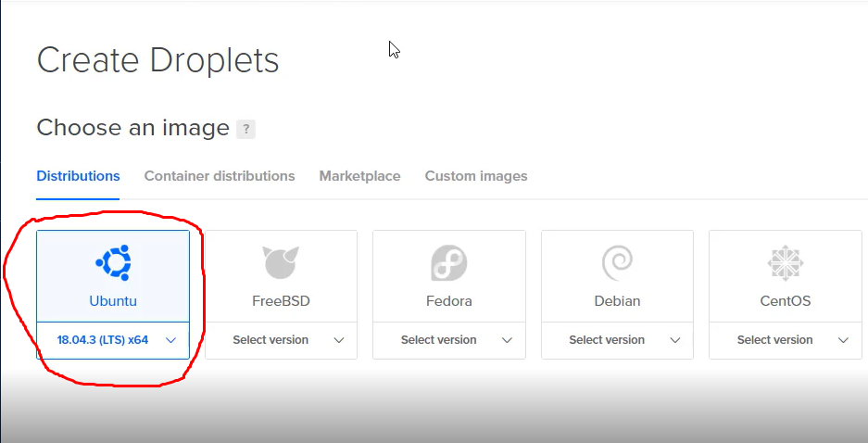
Task: Click the Fedora distribution name label
Action: click(449, 301)
